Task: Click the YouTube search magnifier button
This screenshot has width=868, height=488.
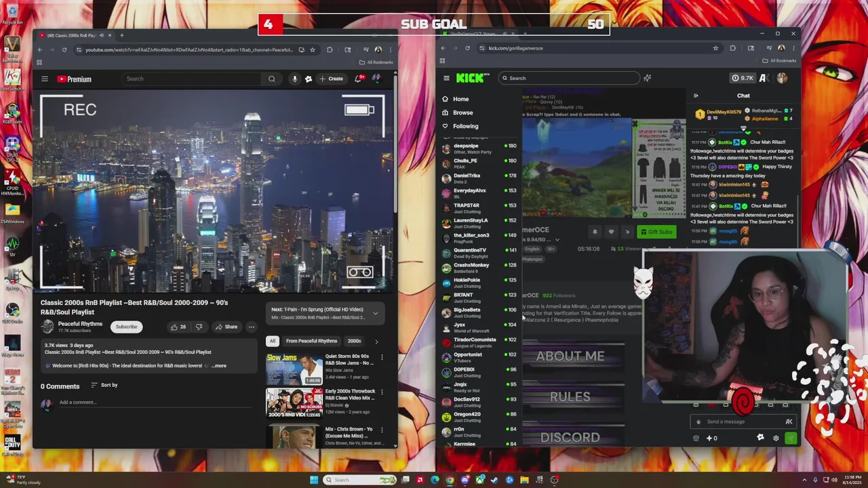Action: (271, 79)
